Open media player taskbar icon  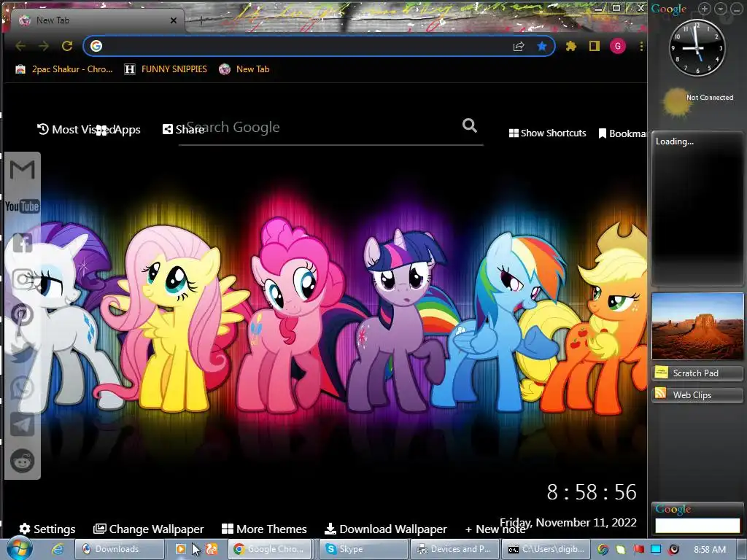click(181, 549)
